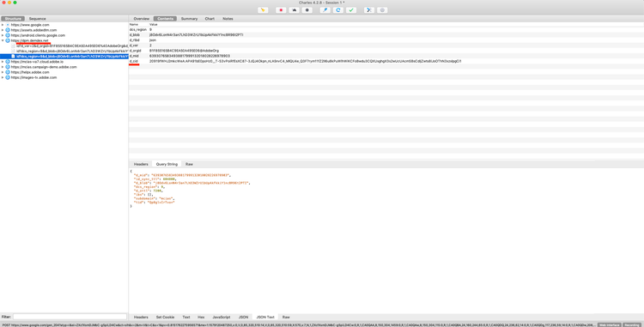The image size is (644, 327).
Task: Click the icon beside https://www.google.com
Action: pos(8,25)
